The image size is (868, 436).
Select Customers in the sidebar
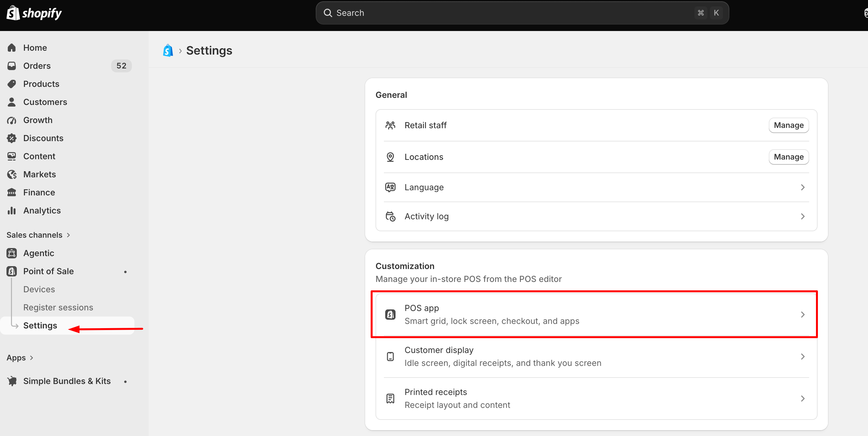click(45, 102)
